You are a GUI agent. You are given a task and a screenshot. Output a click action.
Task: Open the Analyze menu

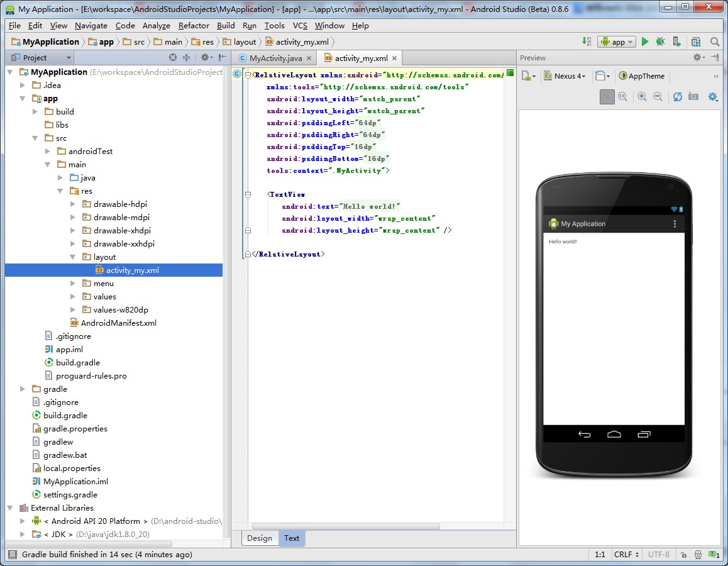(x=156, y=26)
